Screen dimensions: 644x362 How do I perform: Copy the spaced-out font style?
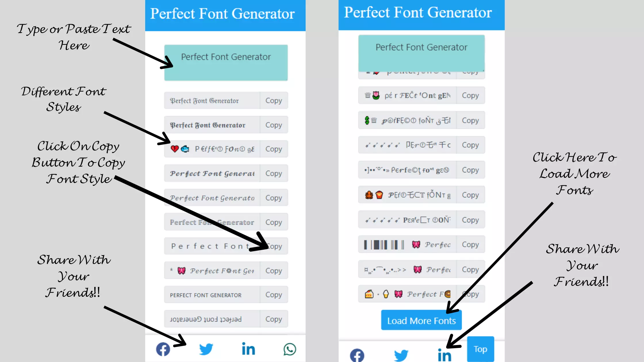[x=274, y=246]
